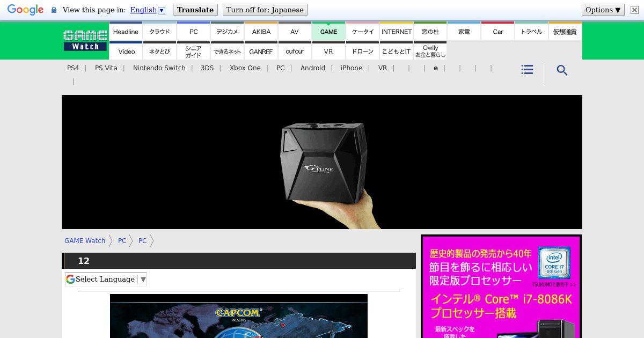Image resolution: width=644 pixels, height=338 pixels.
Task: Go to 3DS category link
Action: tap(207, 68)
